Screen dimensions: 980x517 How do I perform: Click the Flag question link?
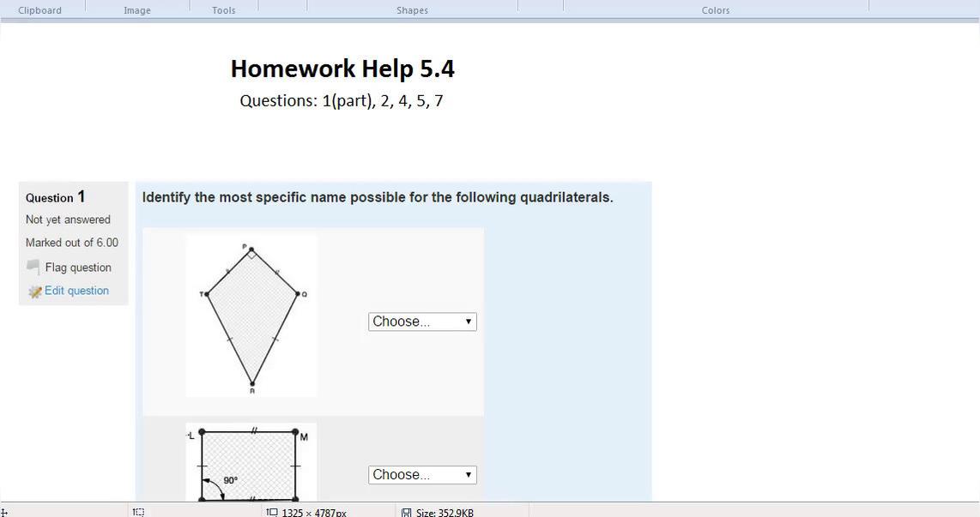78,268
